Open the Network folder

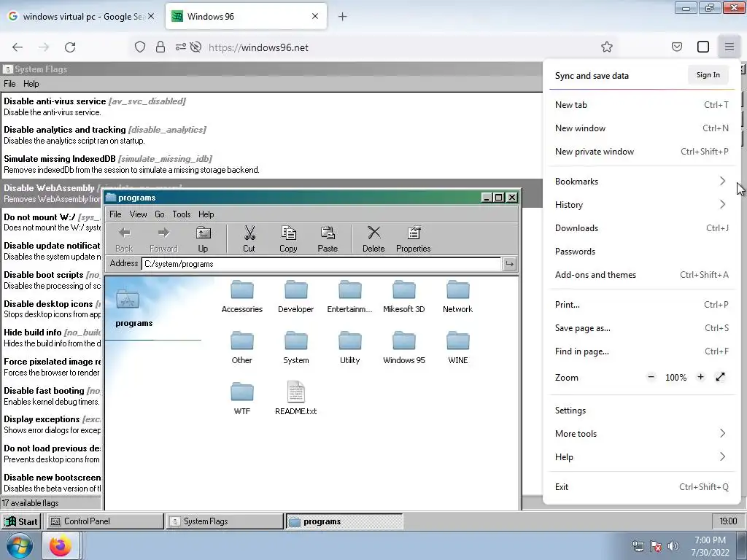(458, 296)
